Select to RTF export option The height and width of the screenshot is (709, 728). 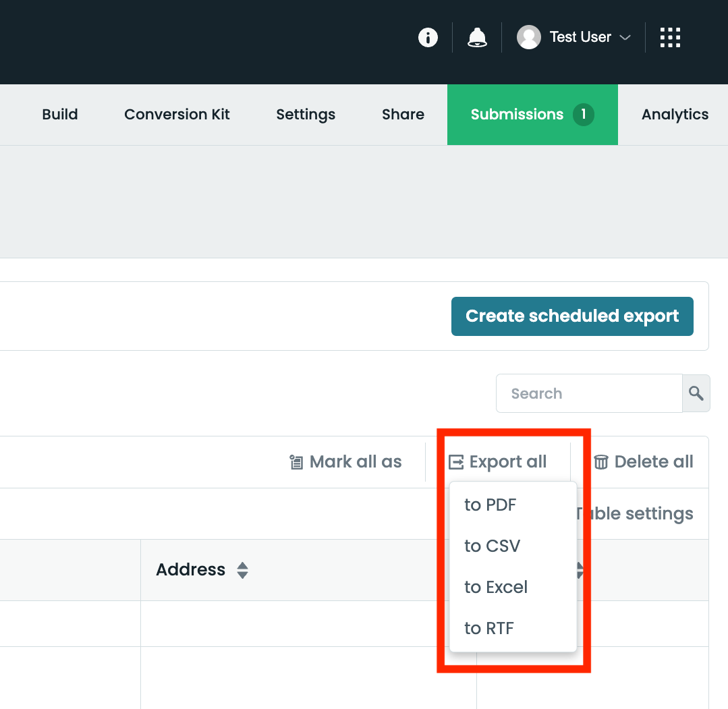(489, 628)
